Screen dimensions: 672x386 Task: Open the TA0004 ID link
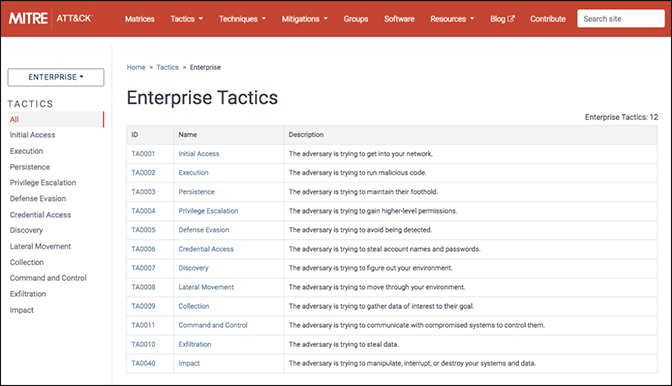tap(143, 211)
